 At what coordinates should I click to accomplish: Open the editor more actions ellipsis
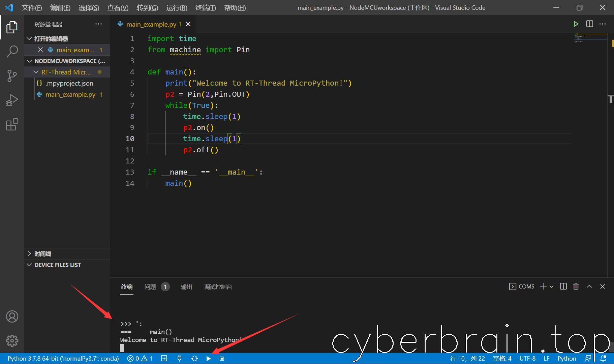click(x=603, y=24)
